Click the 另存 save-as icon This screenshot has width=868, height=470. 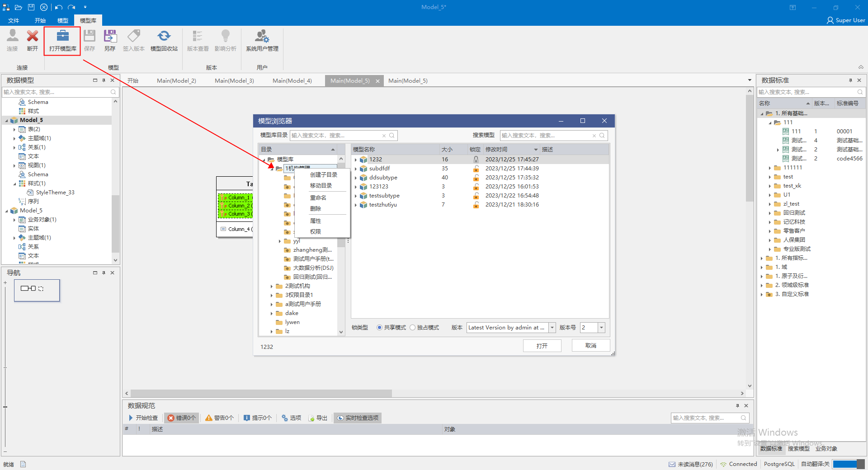tap(110, 36)
